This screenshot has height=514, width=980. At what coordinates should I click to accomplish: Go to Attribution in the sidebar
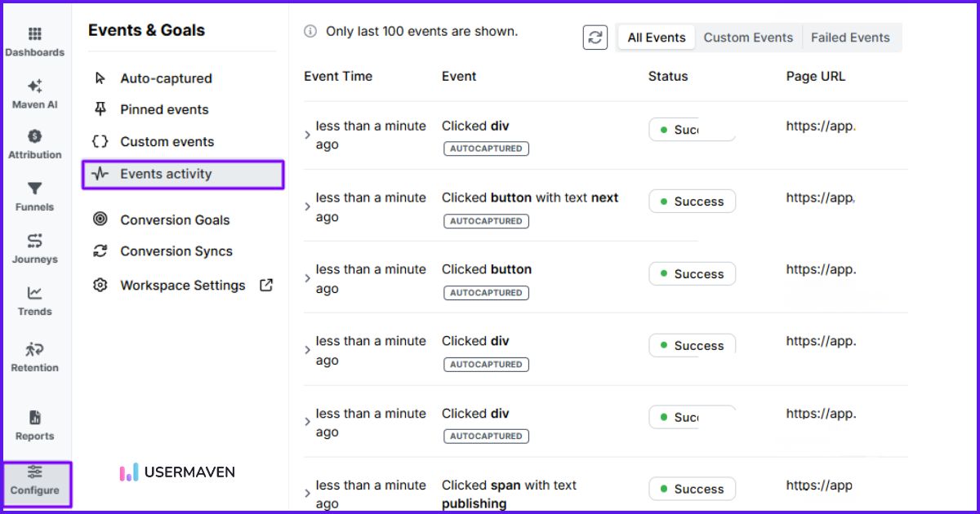34,137
